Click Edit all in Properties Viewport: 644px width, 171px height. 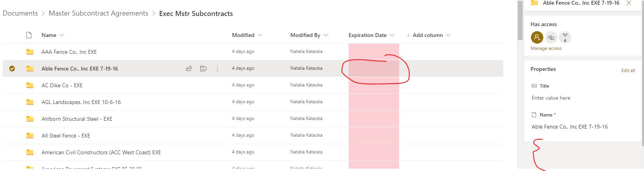tap(628, 71)
